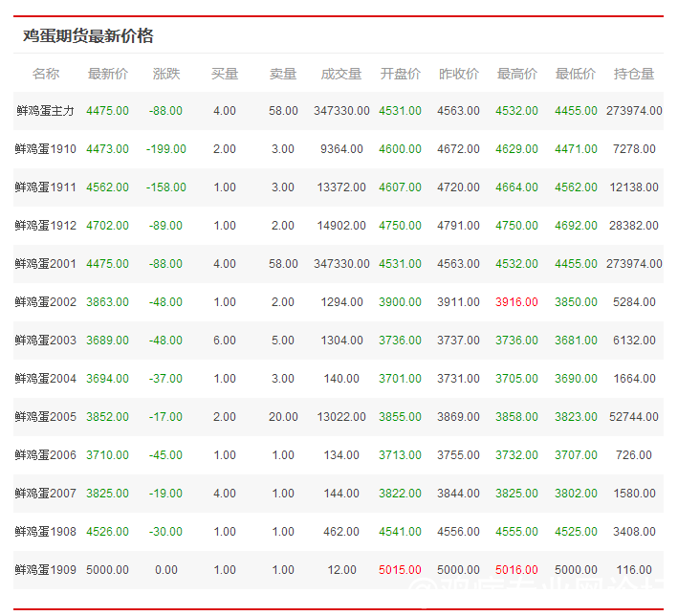Click the 卖量 column header
Image resolution: width=678 pixels, height=616 pixels.
(283, 74)
